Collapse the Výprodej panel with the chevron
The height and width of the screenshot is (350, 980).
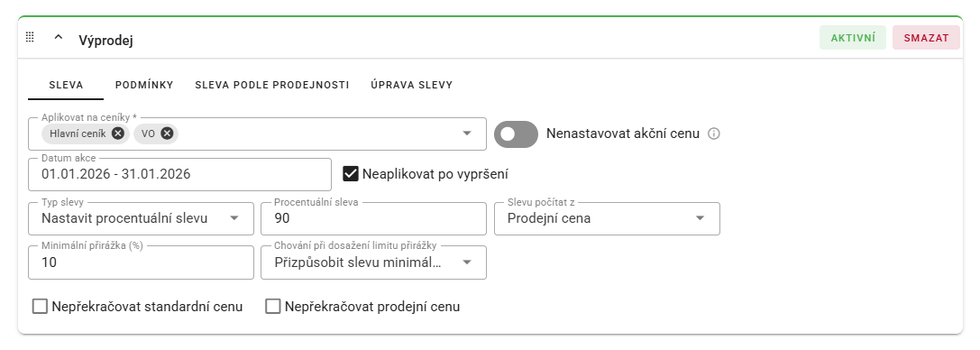click(x=59, y=38)
